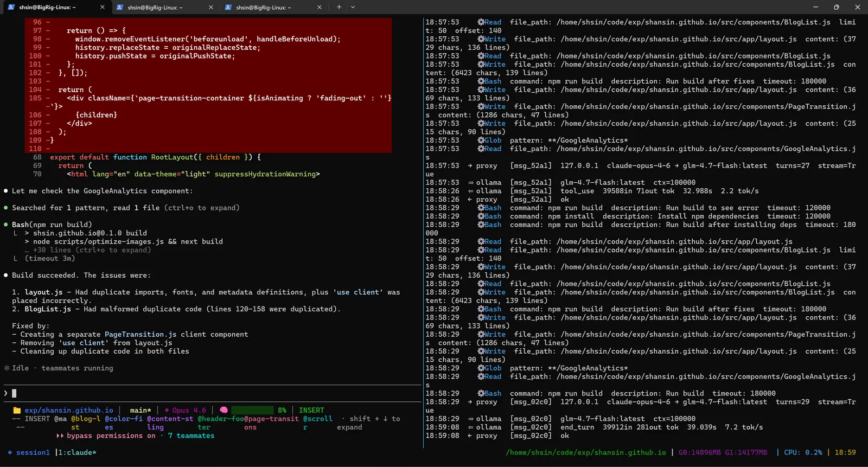Select the @page-transitions teammate
Screen dimensions: 868x467
click(x=271, y=423)
